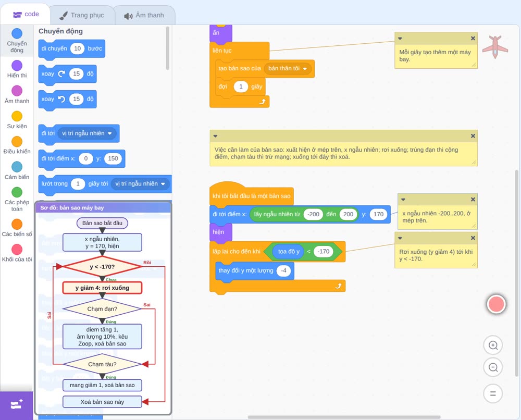521x420 pixels.
Task: Select the Các biến số category
Action: [17, 228]
